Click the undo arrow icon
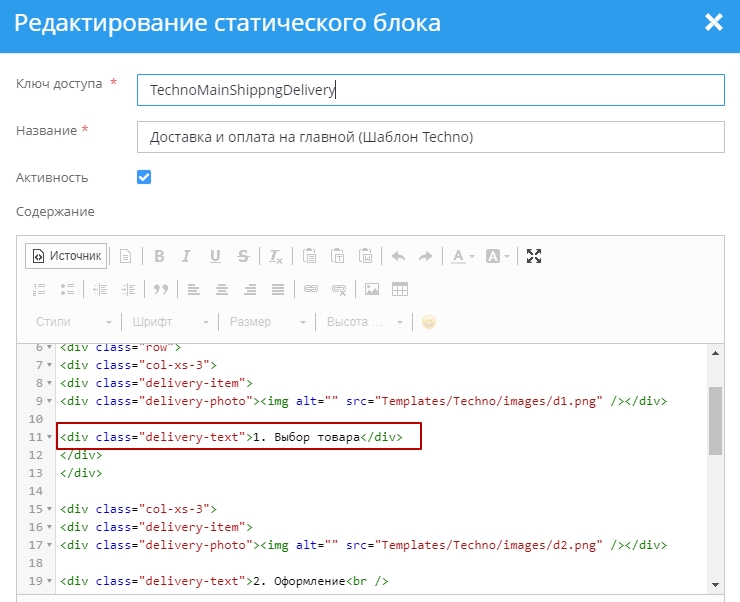This screenshot has height=602, width=740. point(398,256)
